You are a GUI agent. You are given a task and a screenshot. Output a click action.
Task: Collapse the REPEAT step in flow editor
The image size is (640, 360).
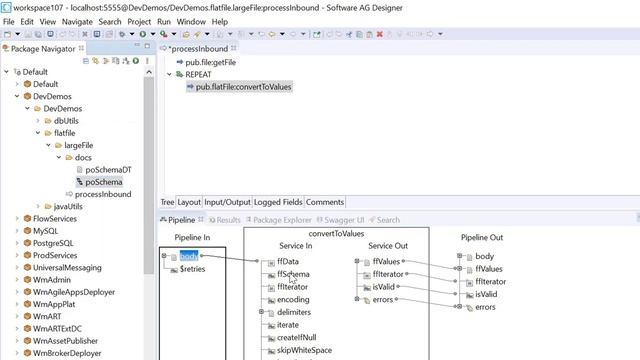pyautogui.click(x=169, y=74)
